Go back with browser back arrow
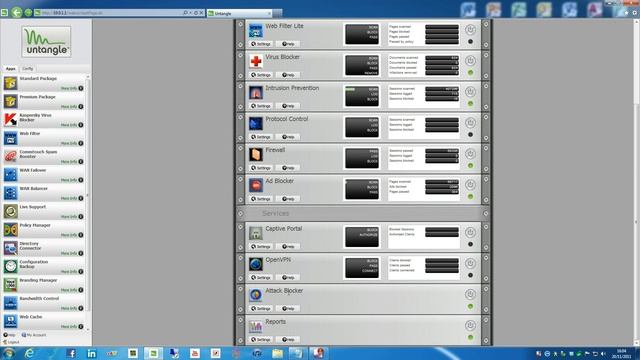Screen dimensions: 640x360 (16, 13)
